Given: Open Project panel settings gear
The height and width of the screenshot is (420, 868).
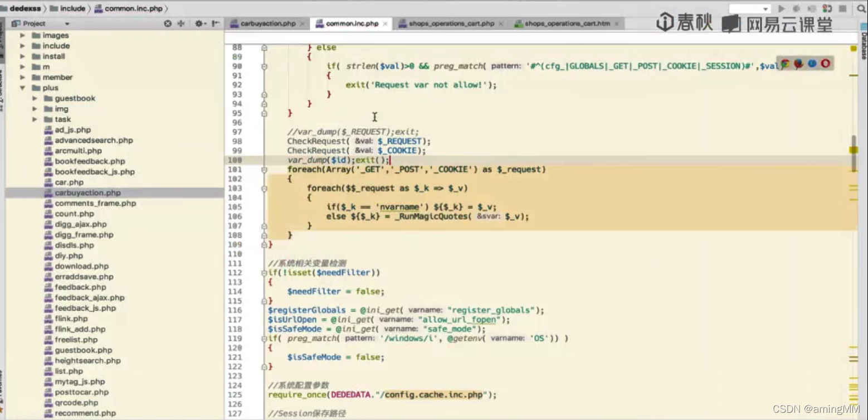Looking at the screenshot, I should tap(199, 23).
